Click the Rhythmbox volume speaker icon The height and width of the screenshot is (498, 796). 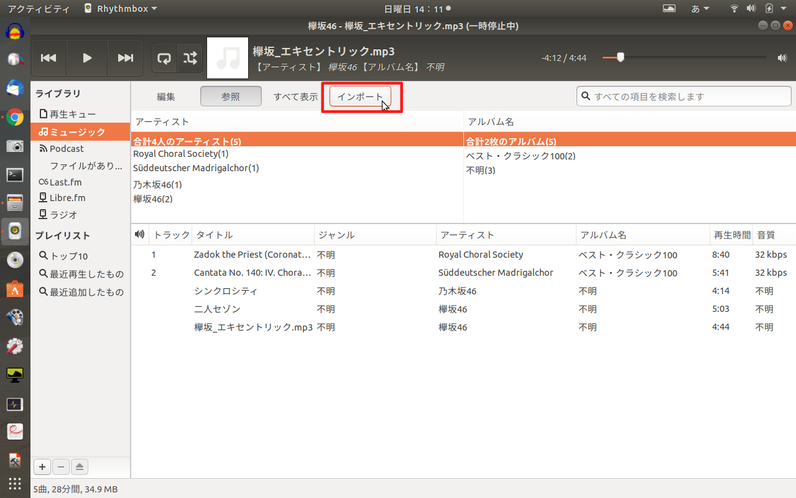point(782,58)
